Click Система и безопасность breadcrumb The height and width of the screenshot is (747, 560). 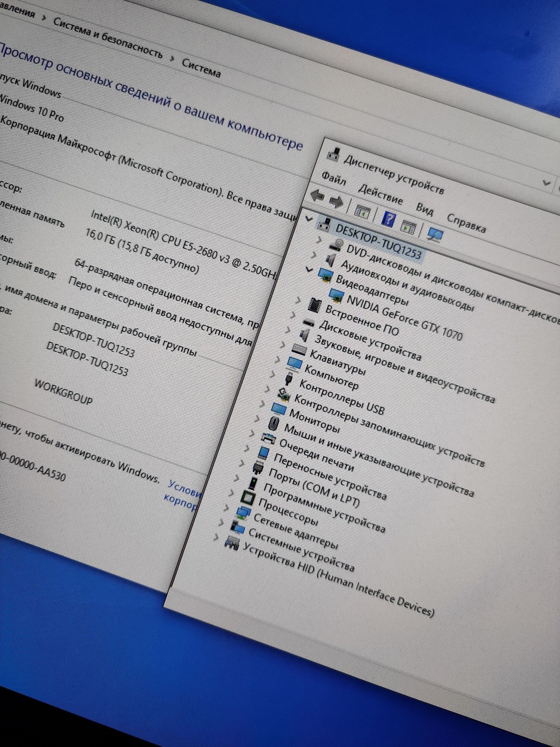pos(108,38)
